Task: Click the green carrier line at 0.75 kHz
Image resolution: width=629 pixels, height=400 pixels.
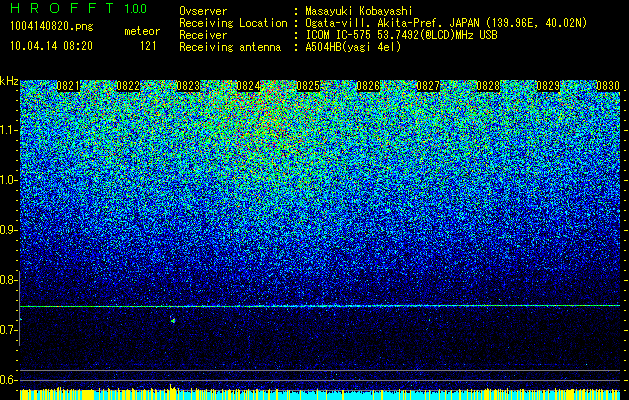Action: (x=320, y=306)
